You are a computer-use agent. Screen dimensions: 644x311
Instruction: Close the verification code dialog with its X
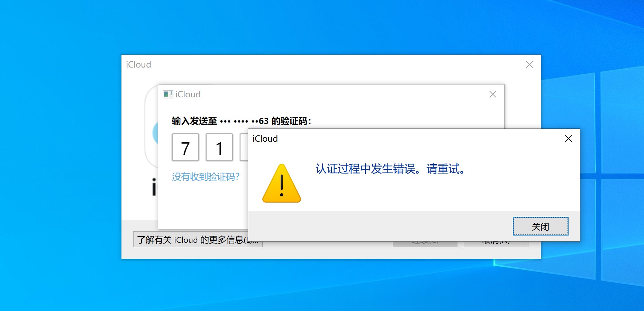pos(493,94)
